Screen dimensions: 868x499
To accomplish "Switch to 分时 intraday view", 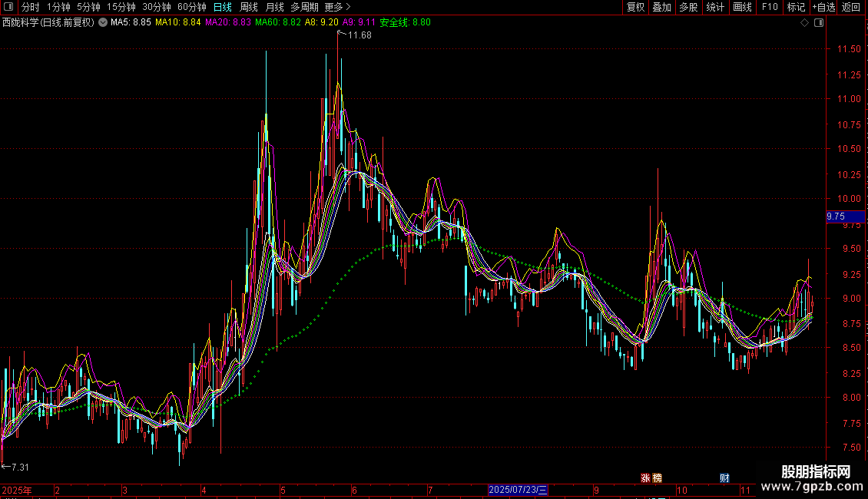I will (x=31, y=7).
